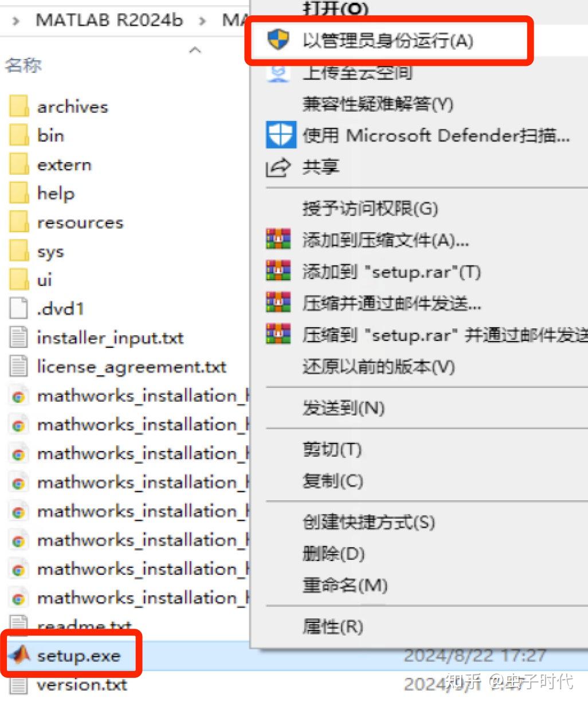Toggle the sort arrow above 名称 column
588x706 pixels.
(x=195, y=50)
